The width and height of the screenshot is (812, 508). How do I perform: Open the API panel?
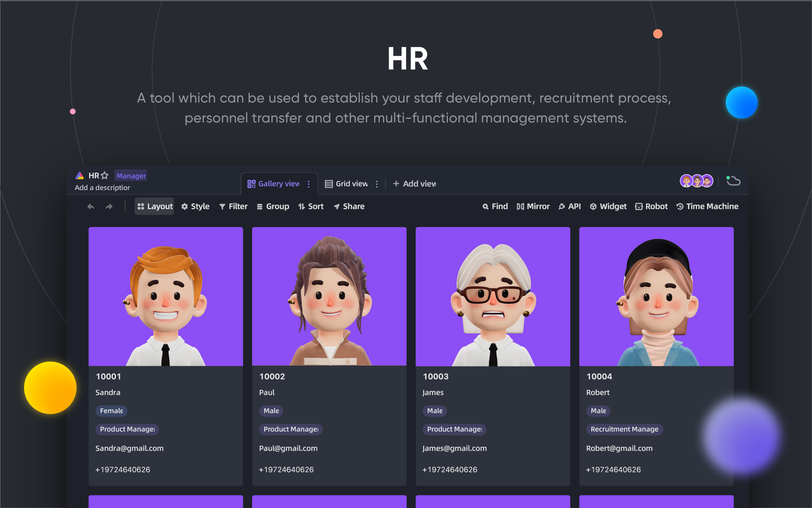[569, 206]
